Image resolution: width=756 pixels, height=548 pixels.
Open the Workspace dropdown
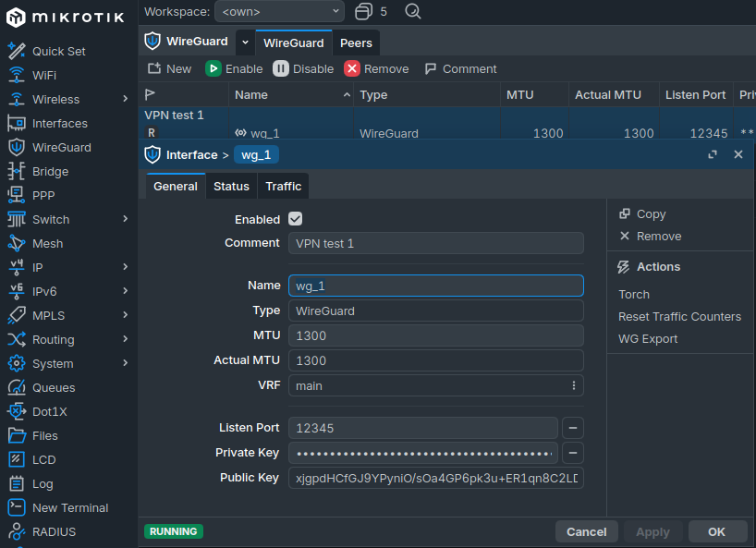(280, 12)
